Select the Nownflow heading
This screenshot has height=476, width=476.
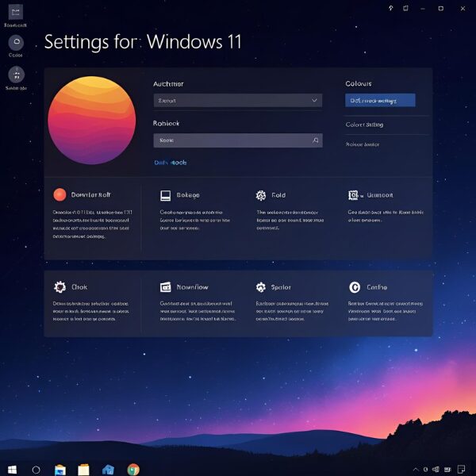(193, 287)
